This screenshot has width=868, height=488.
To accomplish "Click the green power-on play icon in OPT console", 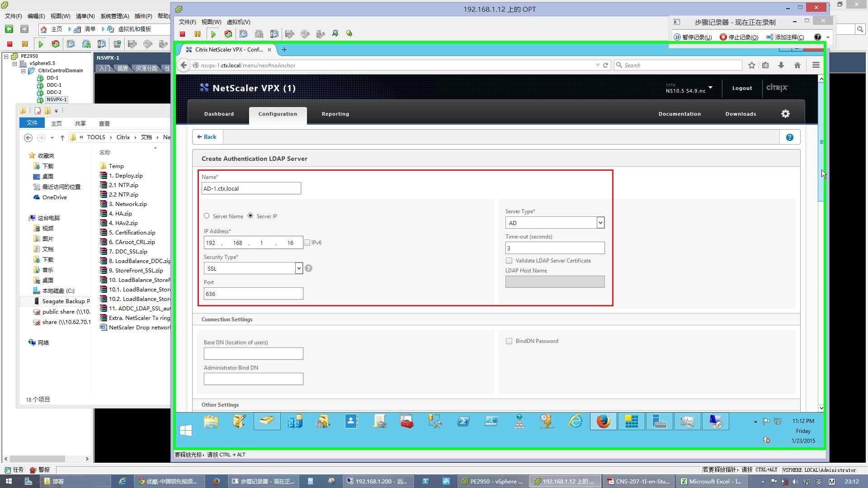I will tap(213, 34).
